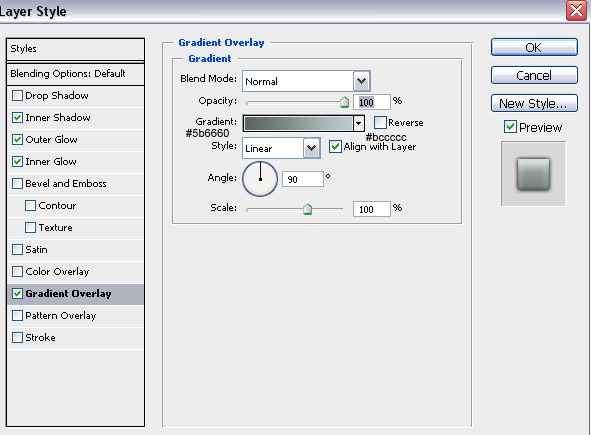Select the Texture label row
Screen dimensions: 591x435
(x=75, y=228)
